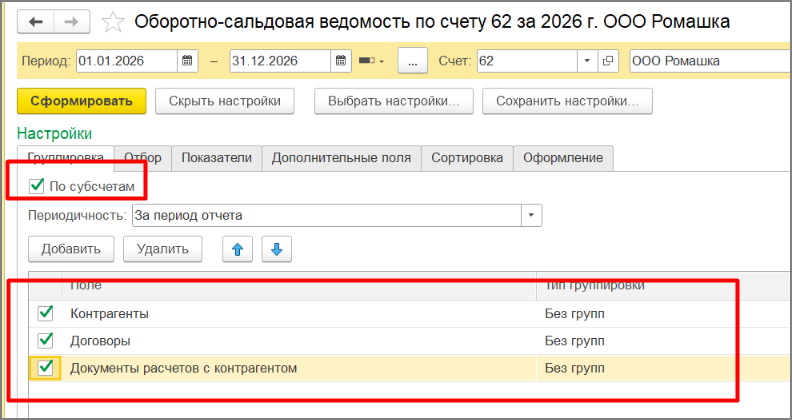Viewport: 792px width, 420px height.
Task: Move selected field up with arrow
Action: coord(238,249)
